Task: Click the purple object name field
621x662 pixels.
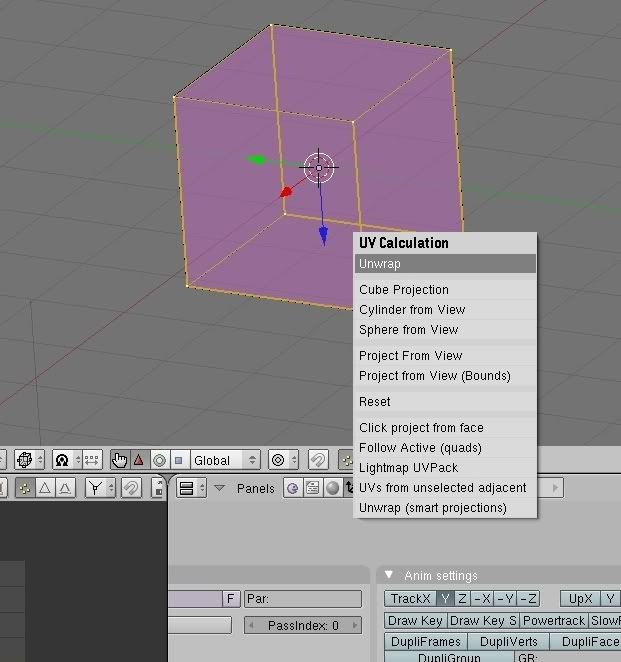Action: [195, 599]
